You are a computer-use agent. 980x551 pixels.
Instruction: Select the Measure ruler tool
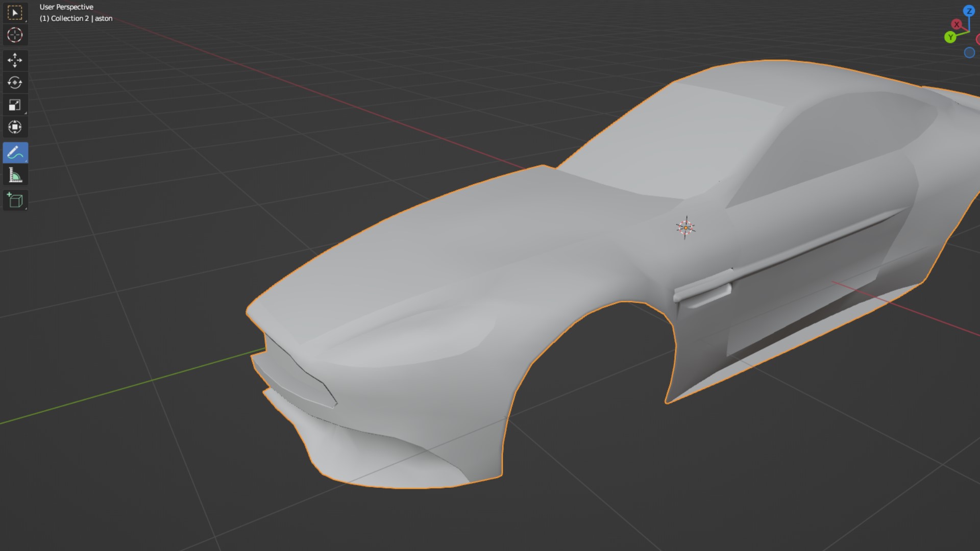(x=15, y=176)
